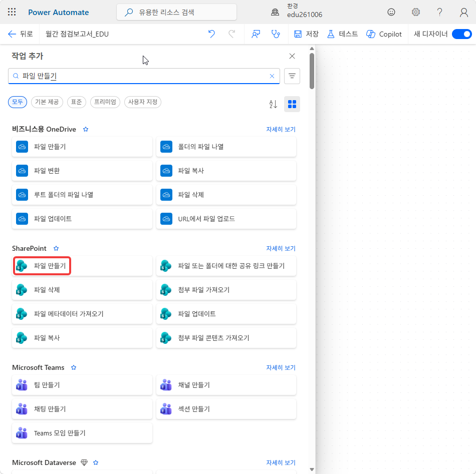
Task: Add Teams 채팅 만들기 action
Action: coord(82,409)
